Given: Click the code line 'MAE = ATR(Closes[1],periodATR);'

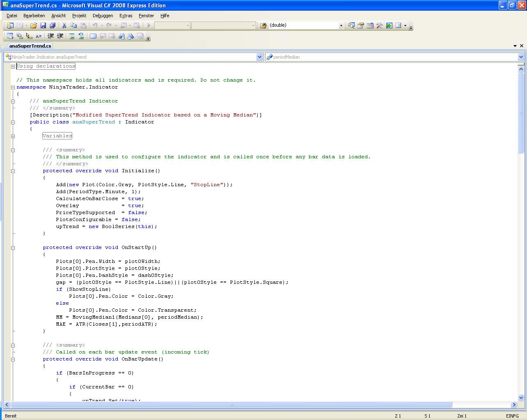Looking at the screenshot, I should coord(107,324).
